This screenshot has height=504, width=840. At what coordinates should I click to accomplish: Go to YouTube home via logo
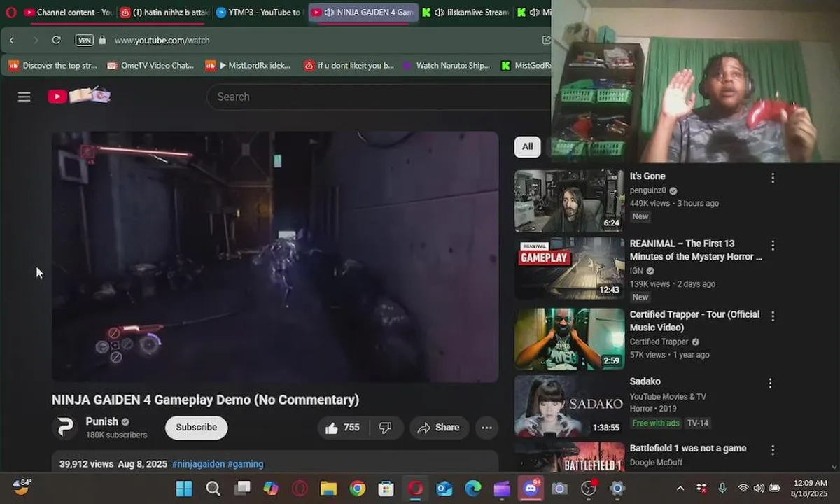coord(78,96)
